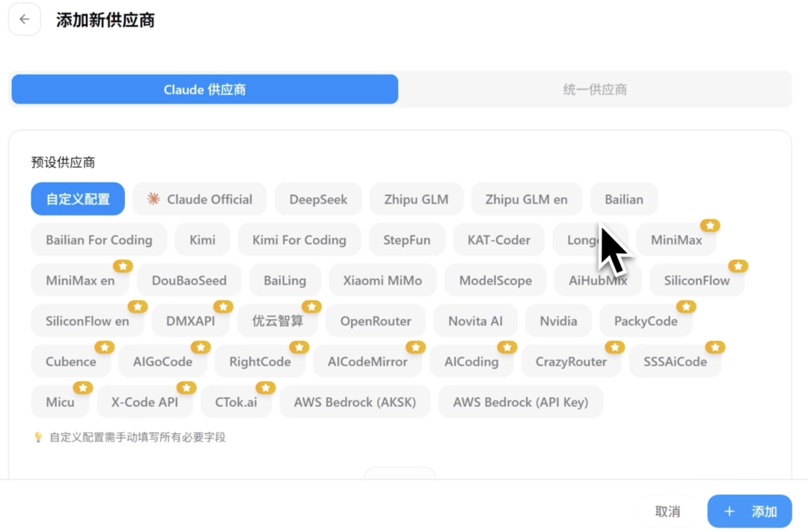Click the star badge on CTok.ai

click(x=266, y=388)
